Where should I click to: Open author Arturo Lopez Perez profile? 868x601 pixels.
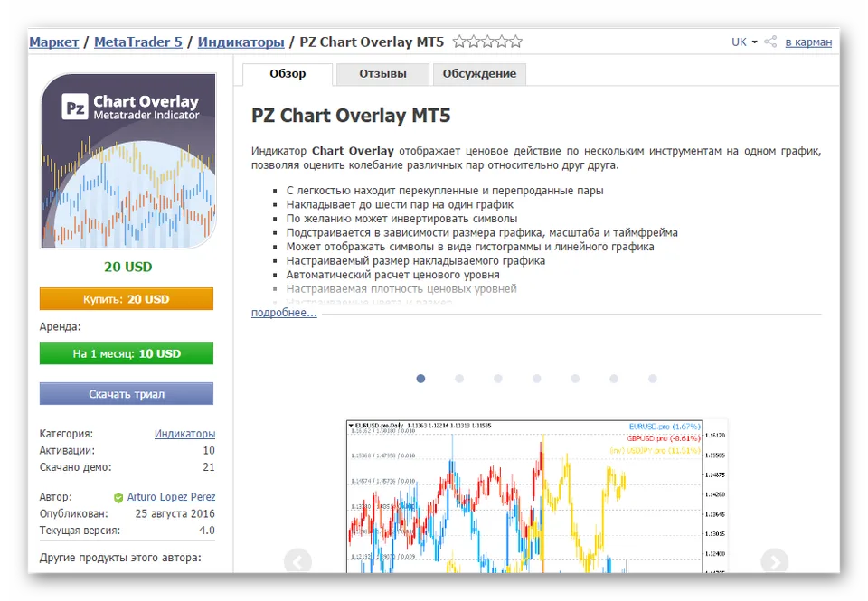(x=171, y=497)
